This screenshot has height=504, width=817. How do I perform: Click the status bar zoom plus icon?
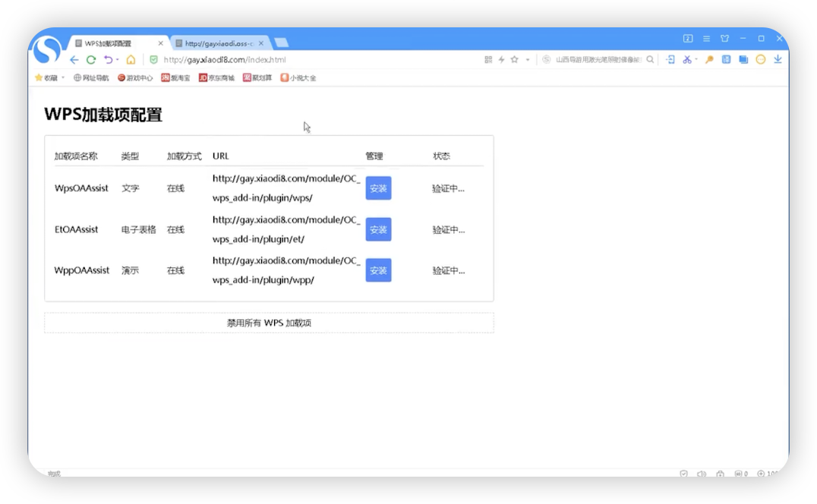(x=761, y=474)
